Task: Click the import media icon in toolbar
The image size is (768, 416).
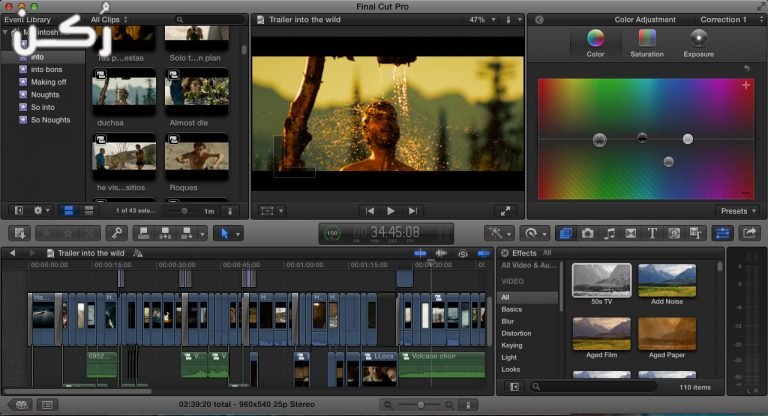Action: (x=20, y=233)
